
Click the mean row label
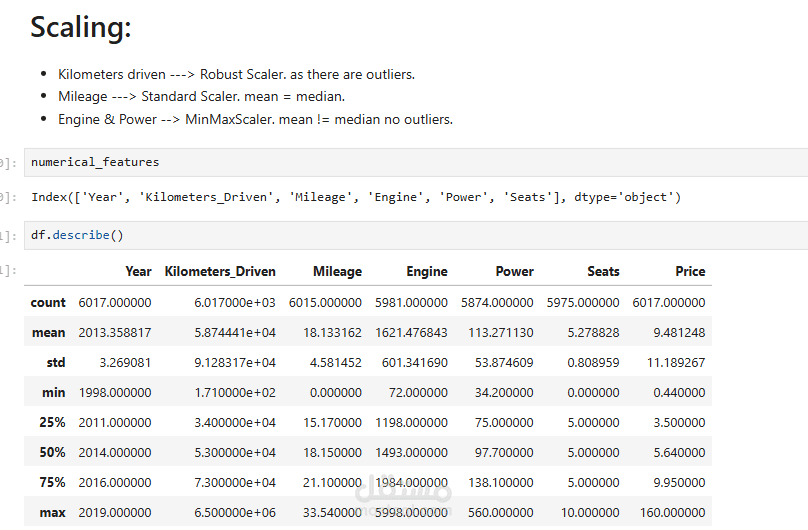[48, 332]
